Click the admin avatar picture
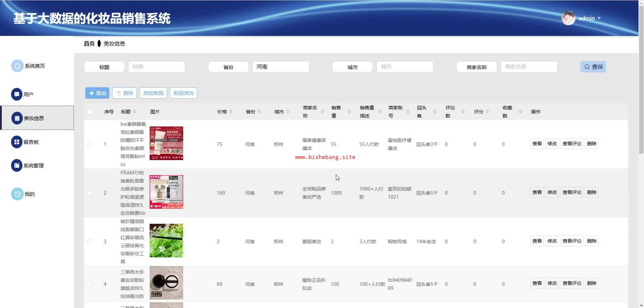 pyautogui.click(x=568, y=18)
